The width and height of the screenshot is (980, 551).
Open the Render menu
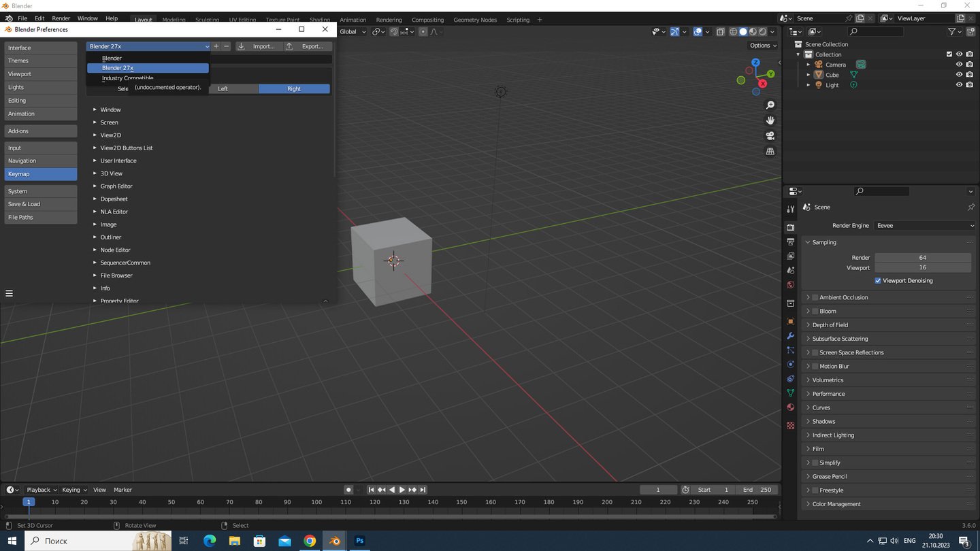coord(61,18)
